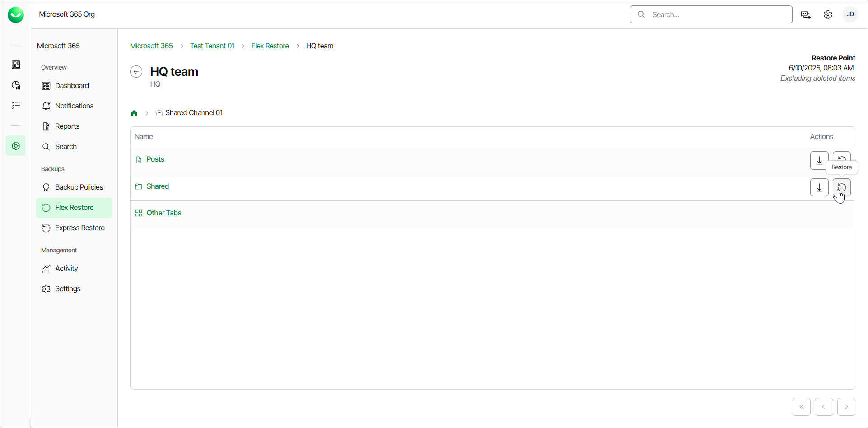Click Flex Restore breadcrumb link
The height and width of the screenshot is (428, 868).
tap(270, 46)
